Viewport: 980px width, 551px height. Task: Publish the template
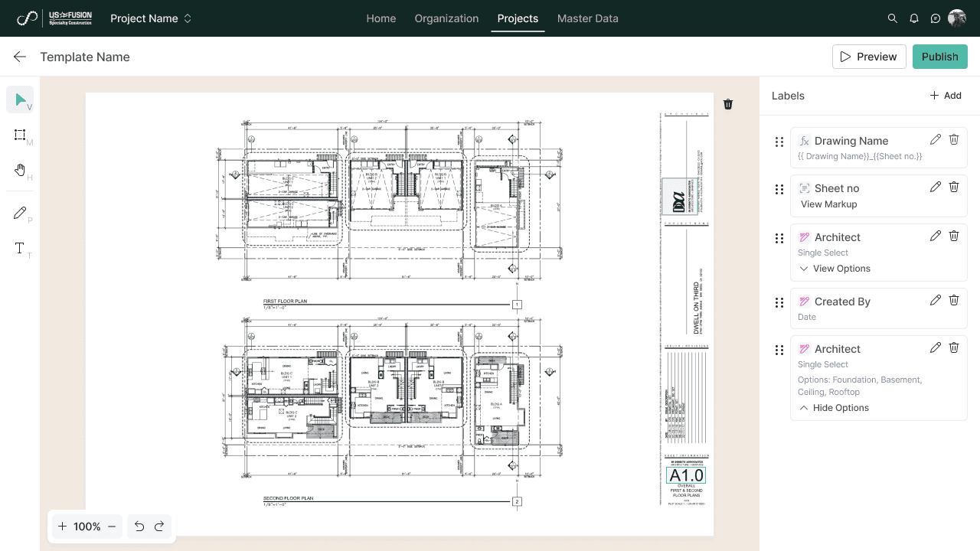pyautogui.click(x=940, y=57)
